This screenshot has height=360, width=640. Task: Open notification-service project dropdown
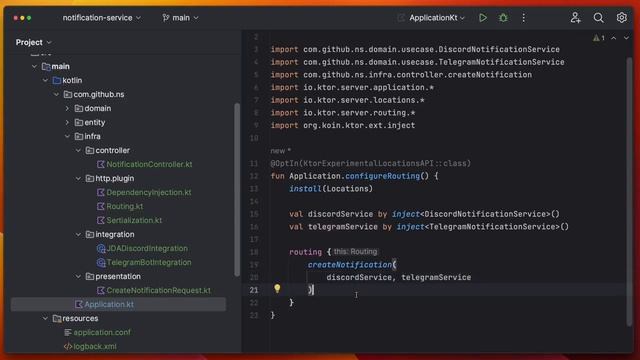[x=102, y=18]
